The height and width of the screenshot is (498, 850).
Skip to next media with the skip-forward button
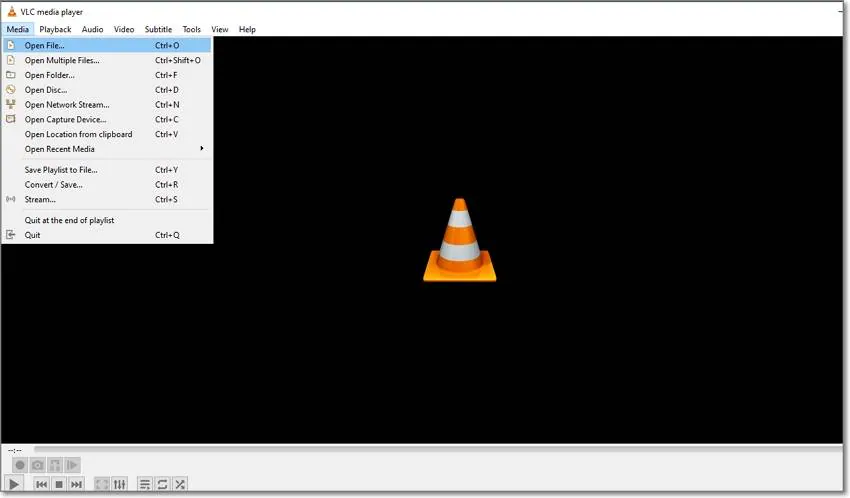point(76,484)
